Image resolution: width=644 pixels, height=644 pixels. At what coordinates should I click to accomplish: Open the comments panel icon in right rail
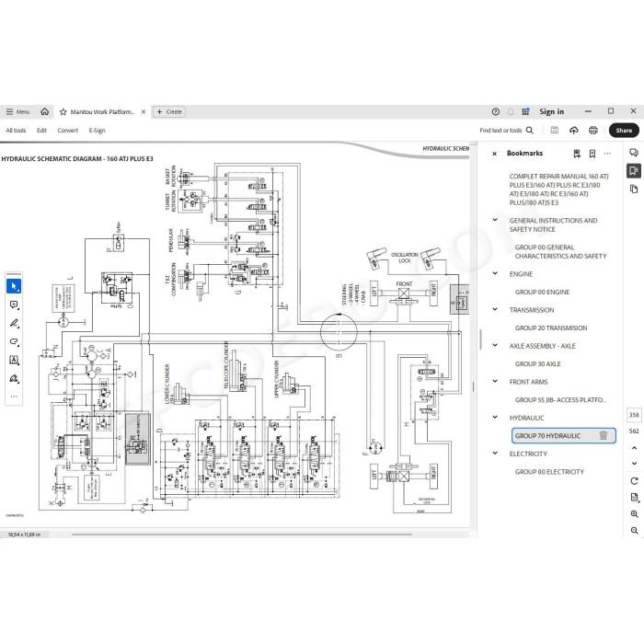coord(634,153)
